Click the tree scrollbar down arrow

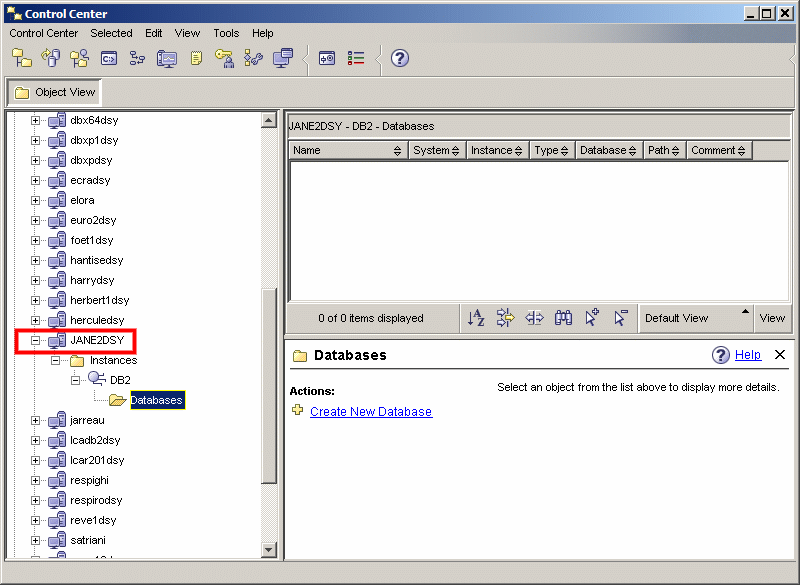point(269,550)
